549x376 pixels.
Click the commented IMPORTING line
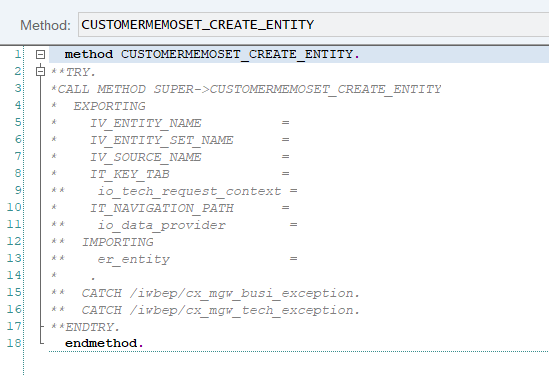coord(102,242)
